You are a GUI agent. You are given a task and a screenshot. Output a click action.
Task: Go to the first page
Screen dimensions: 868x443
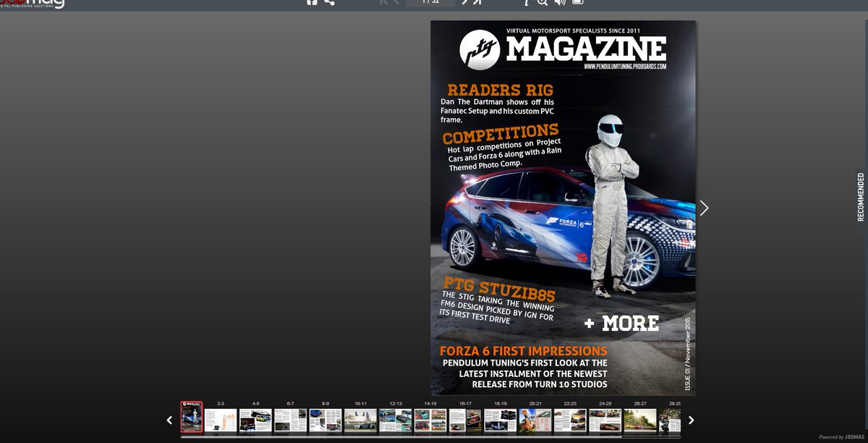pos(385,2)
